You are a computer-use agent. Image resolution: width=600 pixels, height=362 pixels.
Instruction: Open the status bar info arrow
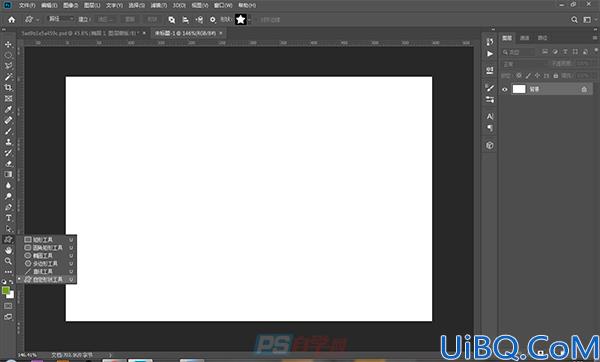tap(111, 355)
